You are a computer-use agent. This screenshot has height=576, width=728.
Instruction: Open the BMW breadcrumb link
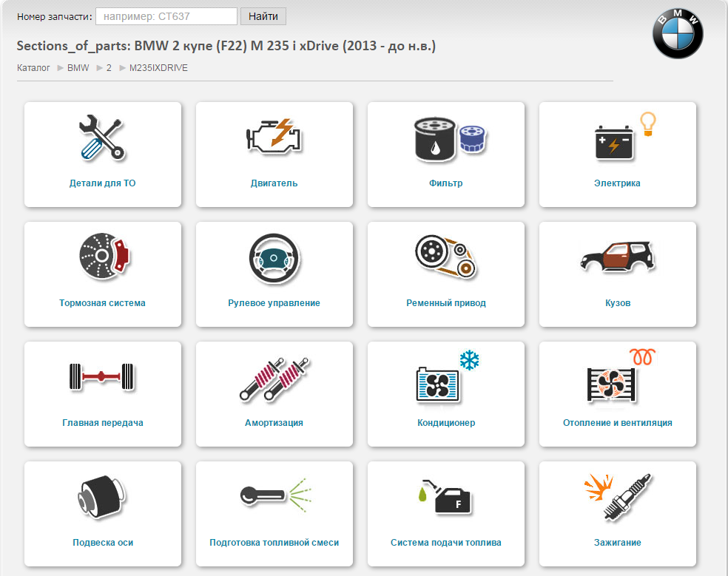pyautogui.click(x=78, y=68)
